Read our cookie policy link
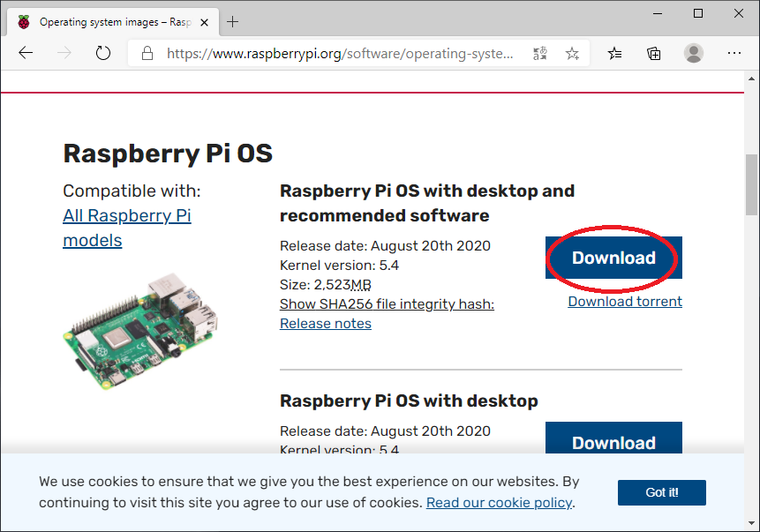The height and width of the screenshot is (532, 760). click(500, 503)
